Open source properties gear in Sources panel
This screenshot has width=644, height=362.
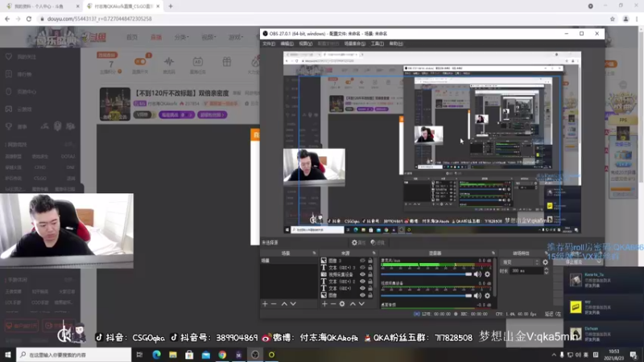342,304
